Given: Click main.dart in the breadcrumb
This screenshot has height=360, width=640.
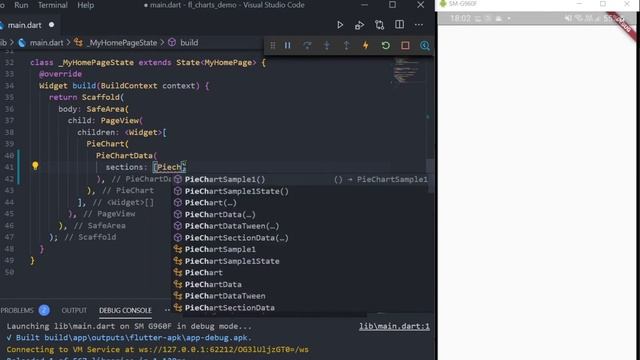Looking at the screenshot, I should pyautogui.click(x=46, y=42).
